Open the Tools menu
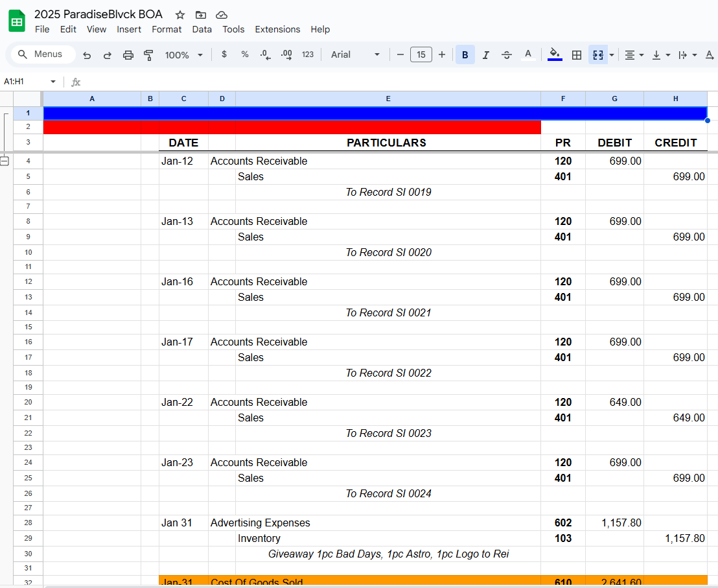The width and height of the screenshot is (718, 588). pos(233,29)
